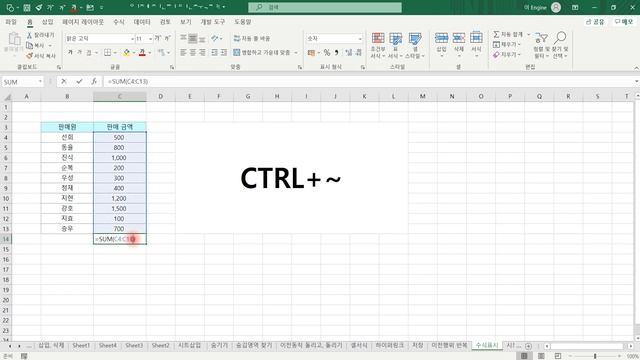Decrease decimal places
The image size is (640, 360).
(358, 53)
